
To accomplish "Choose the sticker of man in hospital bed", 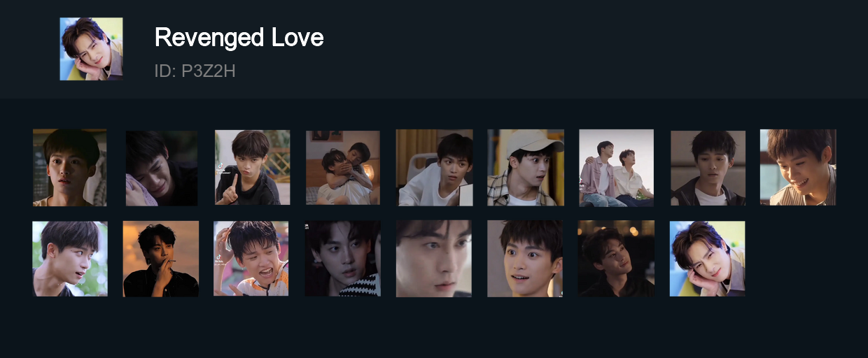I will click(435, 168).
